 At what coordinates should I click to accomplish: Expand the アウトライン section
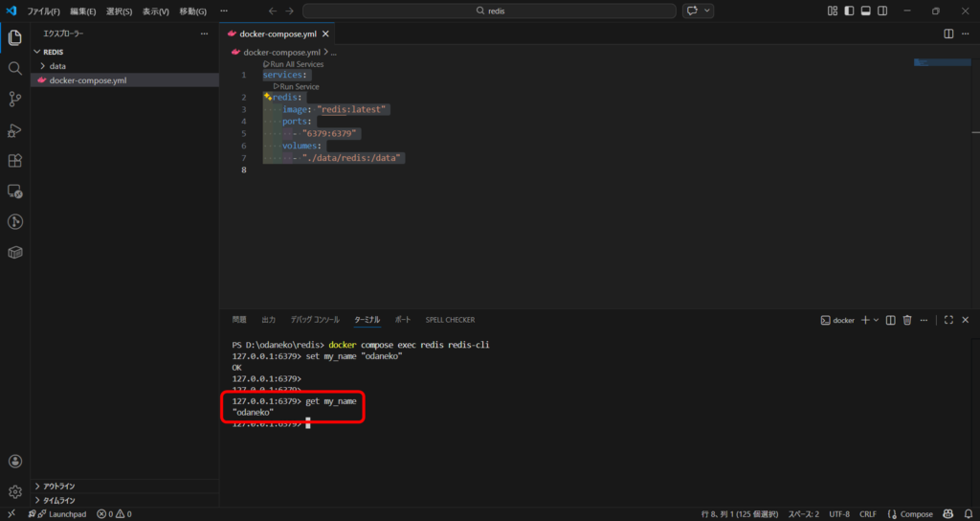pyautogui.click(x=58, y=487)
